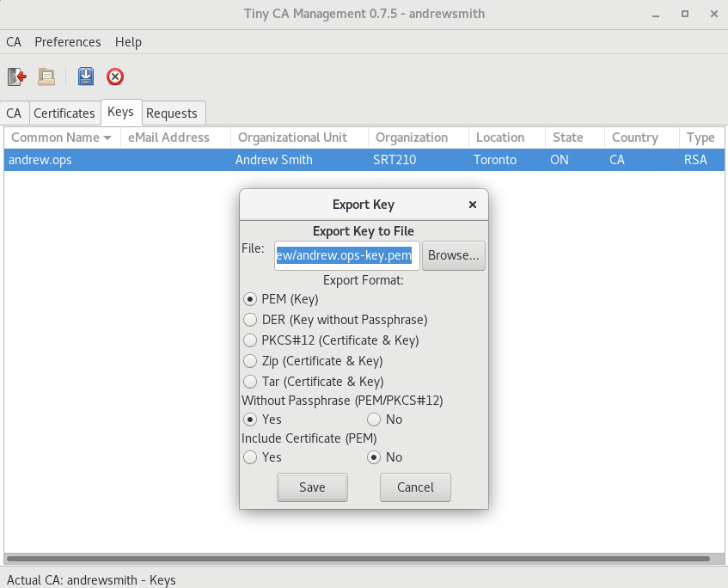
Task: Switch to the Requests tab
Action: (x=172, y=113)
